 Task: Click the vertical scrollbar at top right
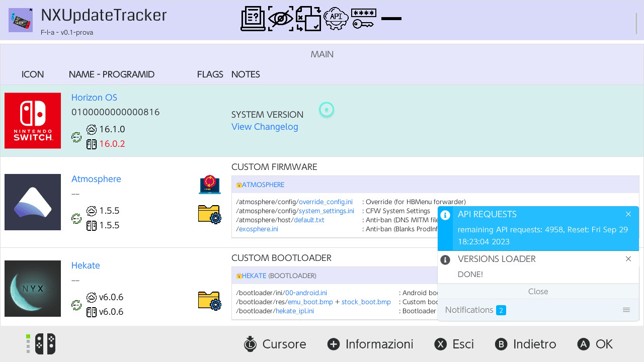click(636, 23)
